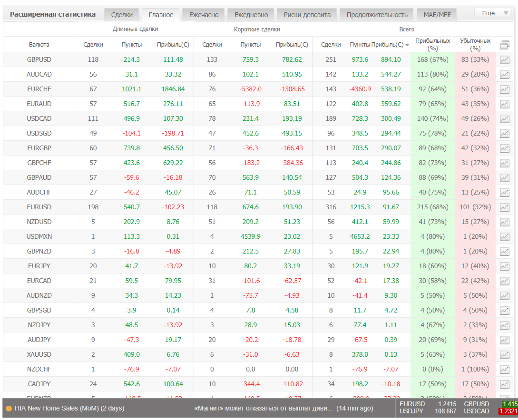Open chart icon for EURGBP row

click(x=504, y=148)
